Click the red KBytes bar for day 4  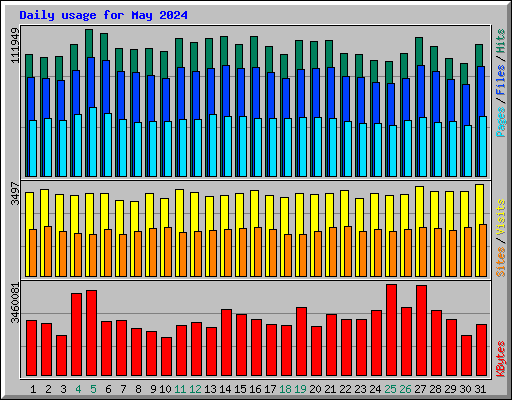coord(76,334)
